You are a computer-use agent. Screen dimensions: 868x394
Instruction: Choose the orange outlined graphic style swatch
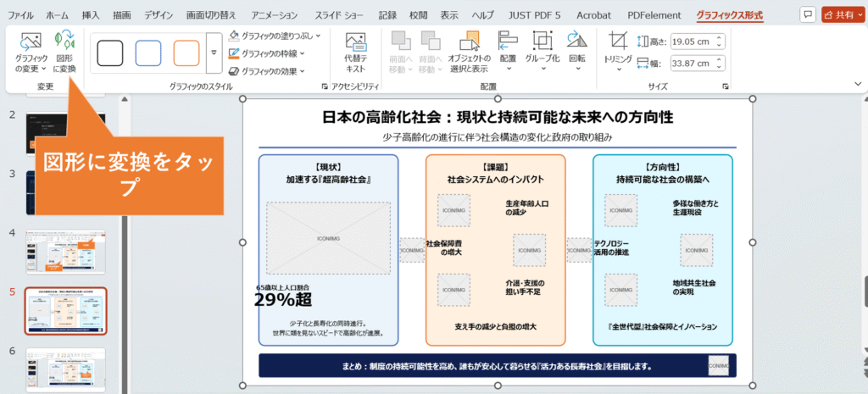(x=186, y=53)
